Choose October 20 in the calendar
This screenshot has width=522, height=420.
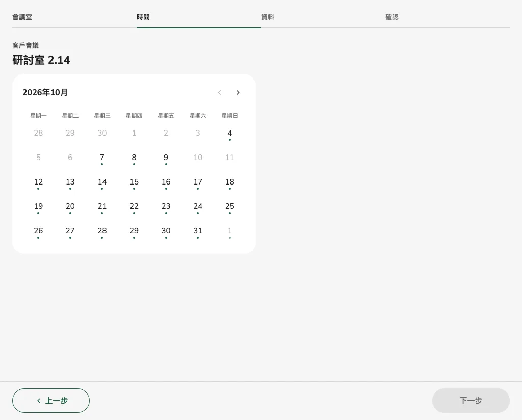[70, 206]
